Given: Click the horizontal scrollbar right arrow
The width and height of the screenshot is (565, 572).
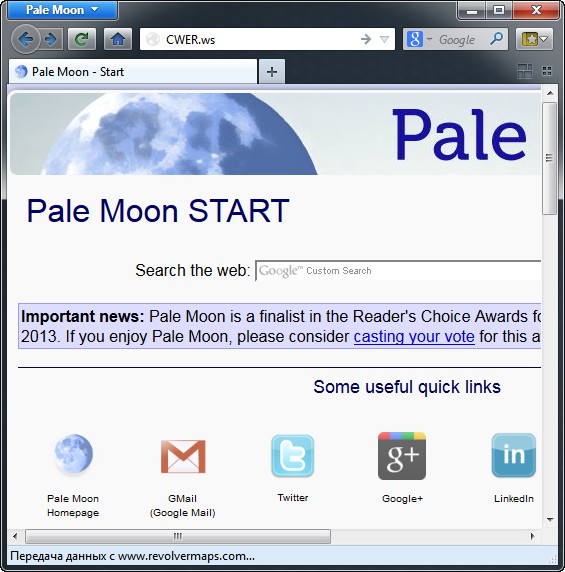Looking at the screenshot, I should pyautogui.click(x=533, y=536).
